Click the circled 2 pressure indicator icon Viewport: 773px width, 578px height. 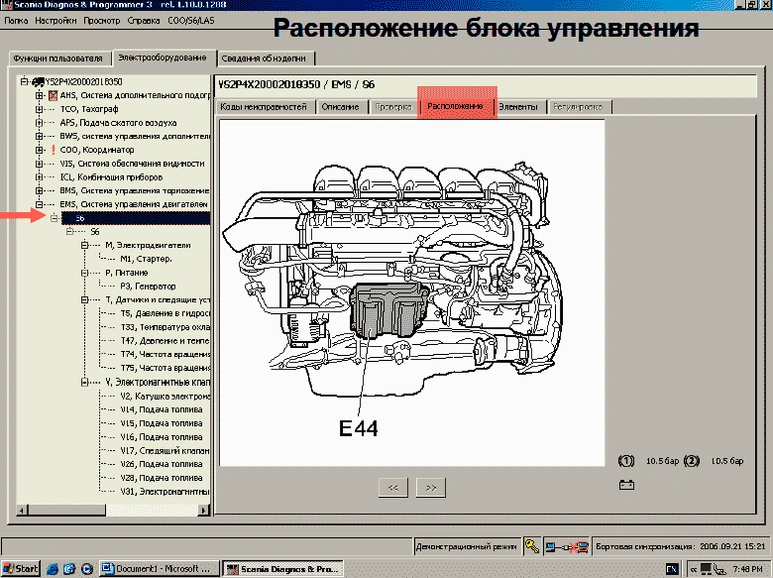691,461
